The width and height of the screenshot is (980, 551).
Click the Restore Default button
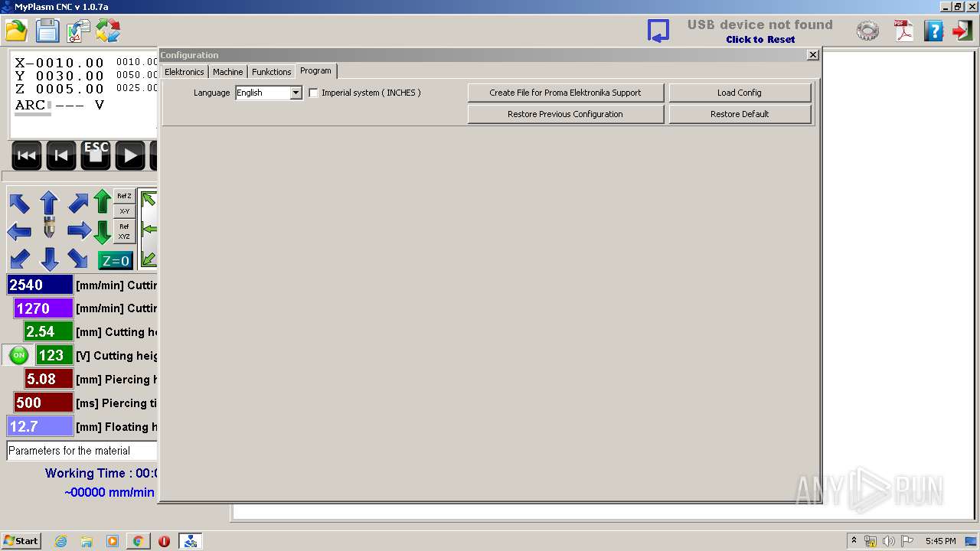tap(739, 114)
